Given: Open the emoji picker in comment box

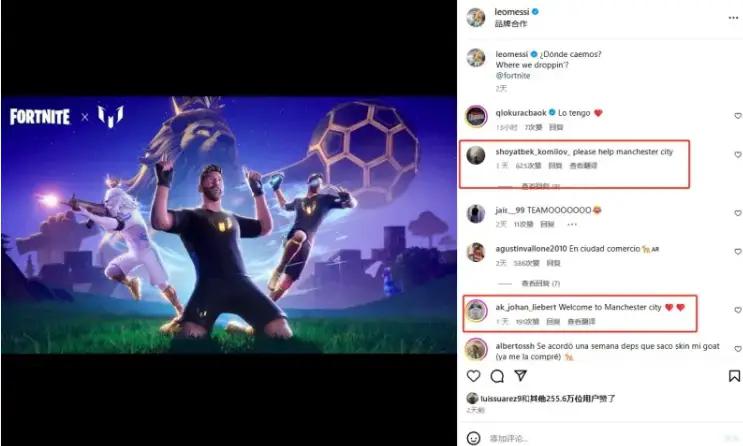Looking at the screenshot, I should [x=473, y=438].
